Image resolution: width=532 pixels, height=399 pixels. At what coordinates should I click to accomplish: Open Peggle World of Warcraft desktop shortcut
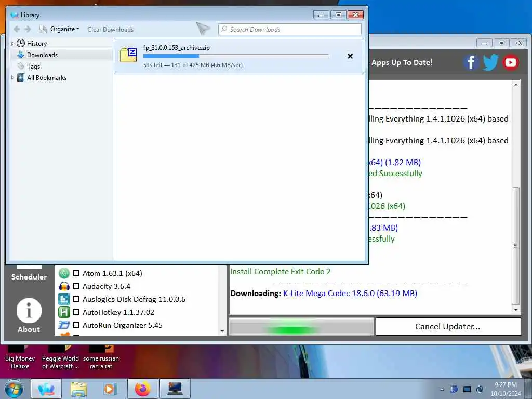[x=60, y=358]
